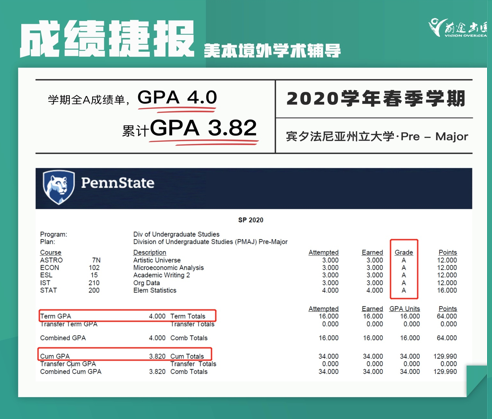Click the 4.000 value beside Term GPA

coord(157,316)
